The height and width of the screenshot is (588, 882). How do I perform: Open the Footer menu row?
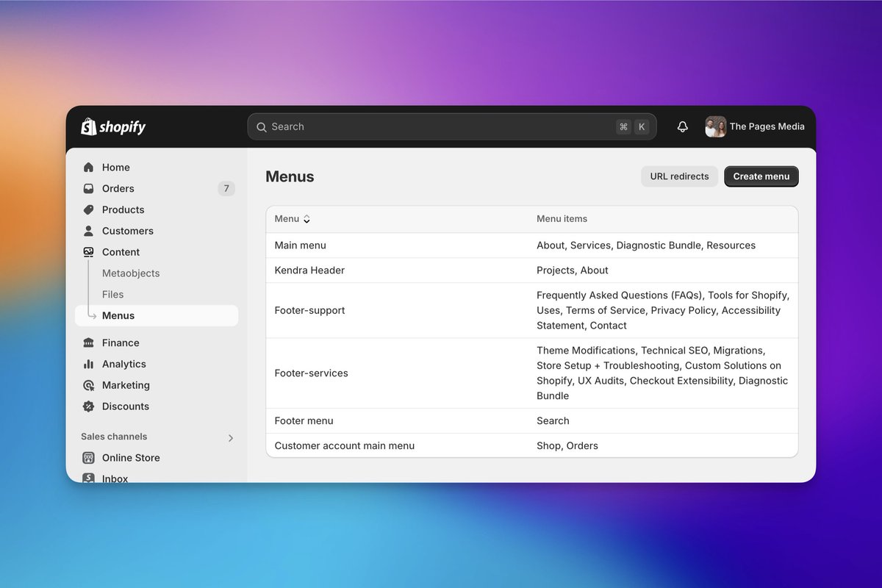point(532,421)
